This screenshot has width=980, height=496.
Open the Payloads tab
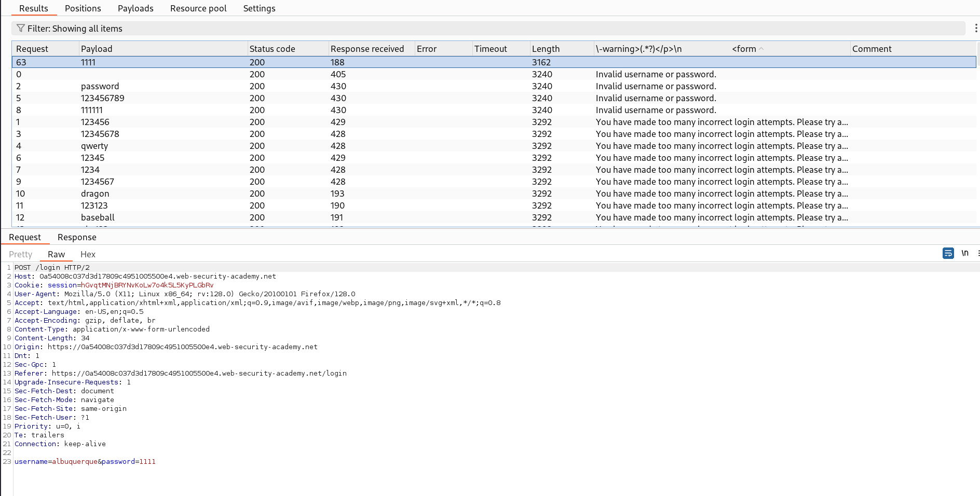(135, 8)
